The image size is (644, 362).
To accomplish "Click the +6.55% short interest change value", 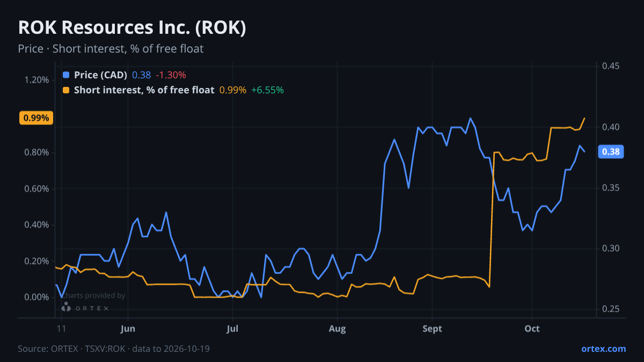I will pyautogui.click(x=268, y=90).
